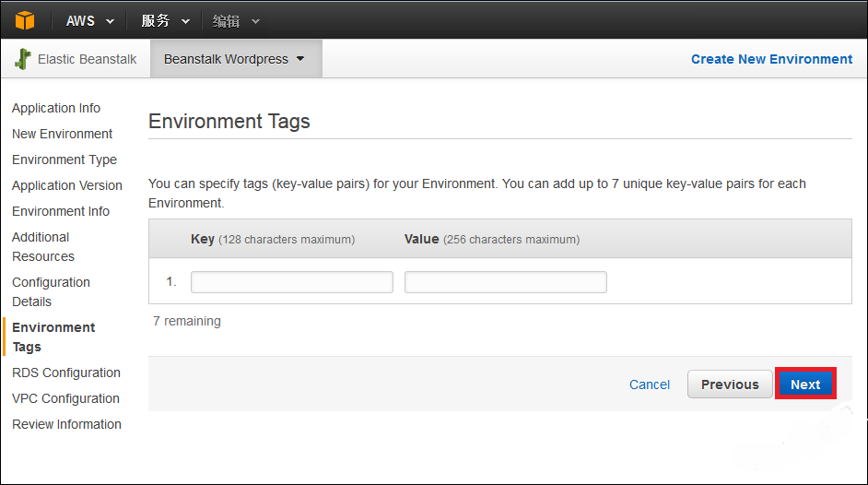Click the AWS orange cube logo
Screen dimensions: 868x485
[x=25, y=20]
